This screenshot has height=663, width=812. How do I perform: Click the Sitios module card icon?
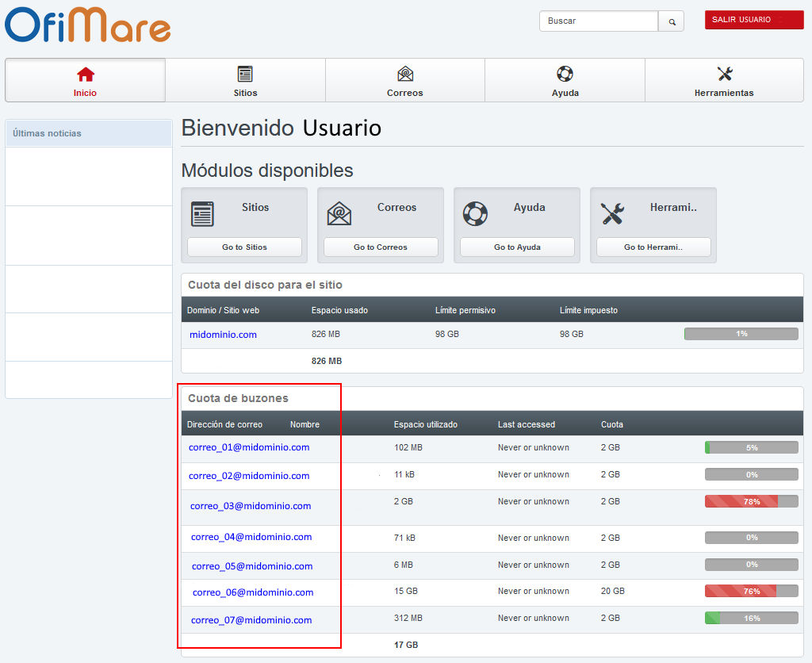coord(202,214)
